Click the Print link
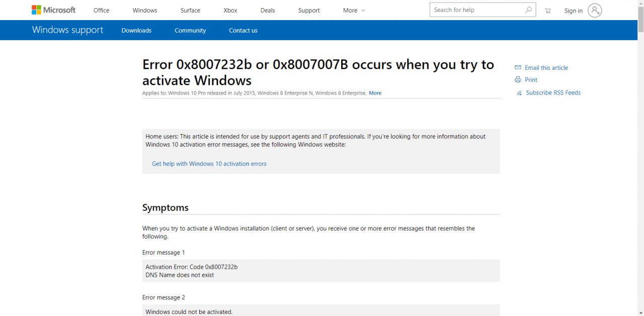 (531, 79)
